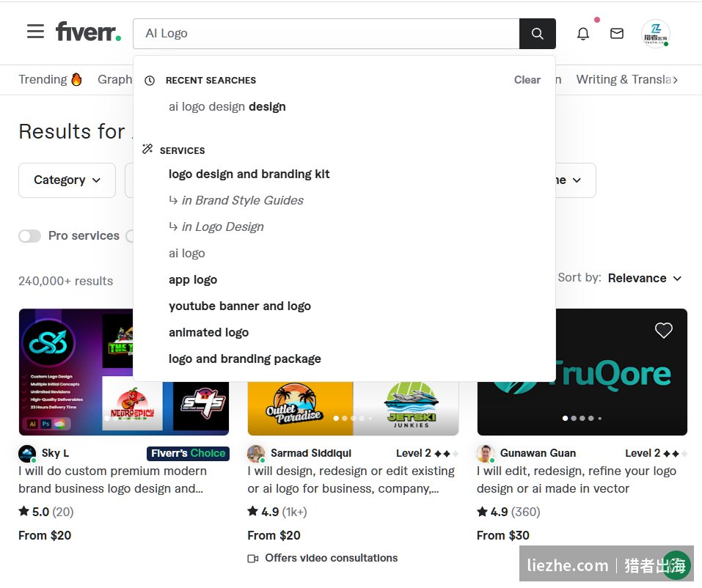Select the Graphics category tab
Screen dimensions: 702x588
pos(115,80)
